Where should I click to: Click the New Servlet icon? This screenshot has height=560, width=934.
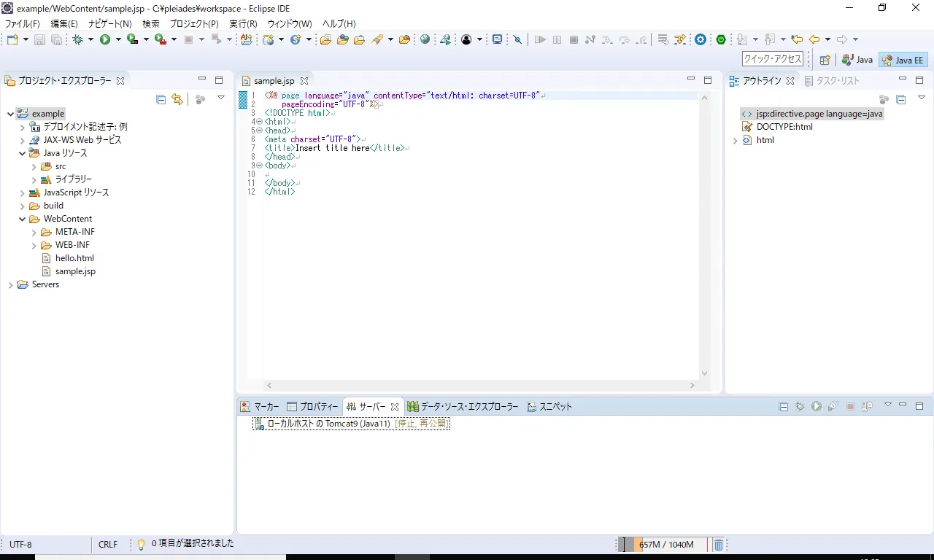click(x=296, y=39)
